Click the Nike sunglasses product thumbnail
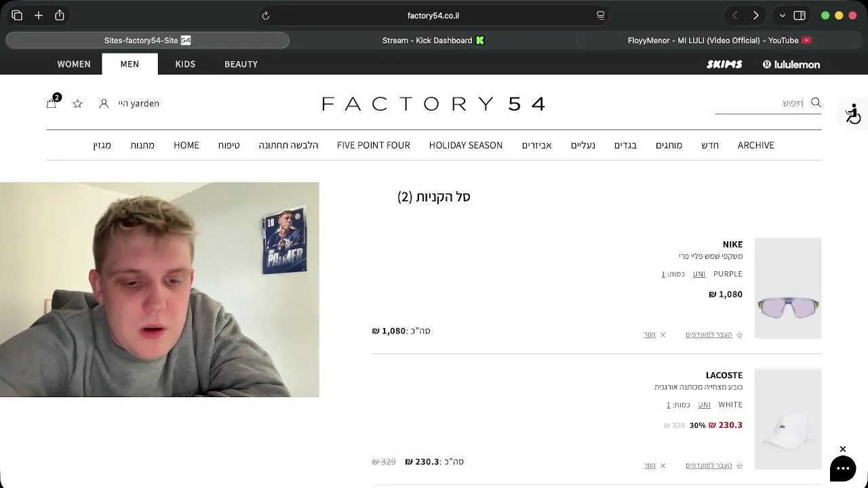 pyautogui.click(x=788, y=288)
